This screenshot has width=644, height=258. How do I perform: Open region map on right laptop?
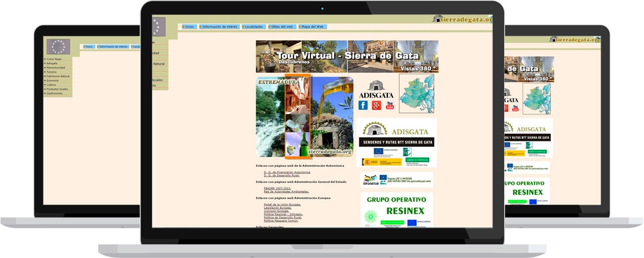537,99
